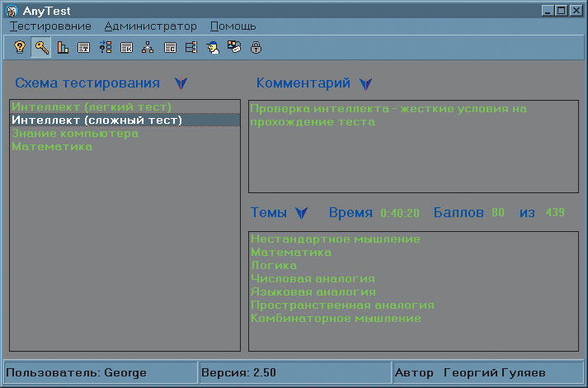Open the Помощь menu
The image size is (588, 388).
(x=233, y=26)
